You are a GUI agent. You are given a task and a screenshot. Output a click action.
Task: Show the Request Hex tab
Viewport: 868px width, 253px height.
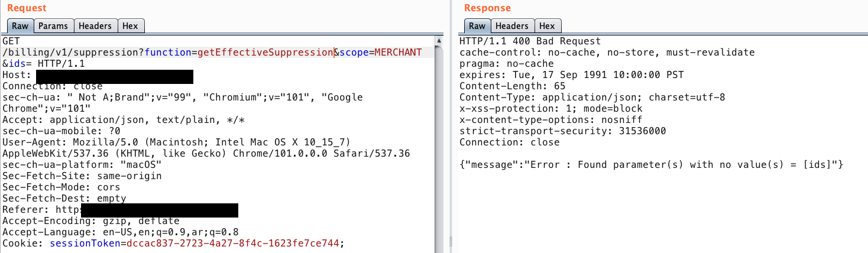130,26
